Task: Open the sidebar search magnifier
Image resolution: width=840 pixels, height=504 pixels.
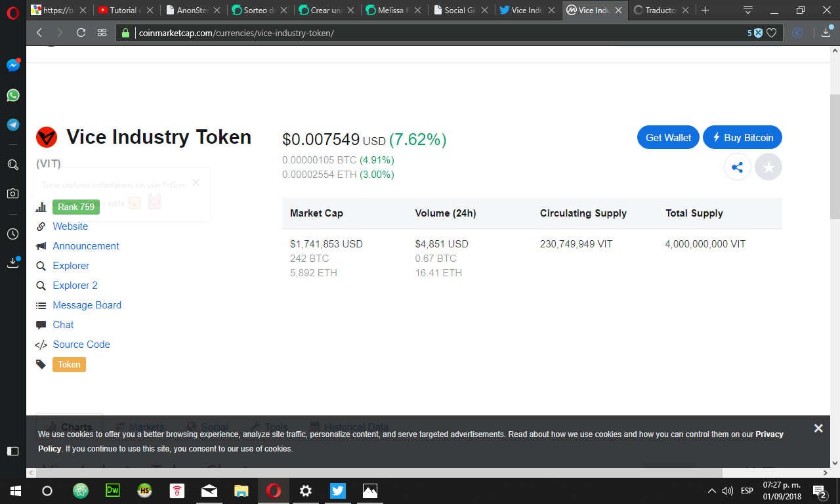Action: (x=13, y=165)
